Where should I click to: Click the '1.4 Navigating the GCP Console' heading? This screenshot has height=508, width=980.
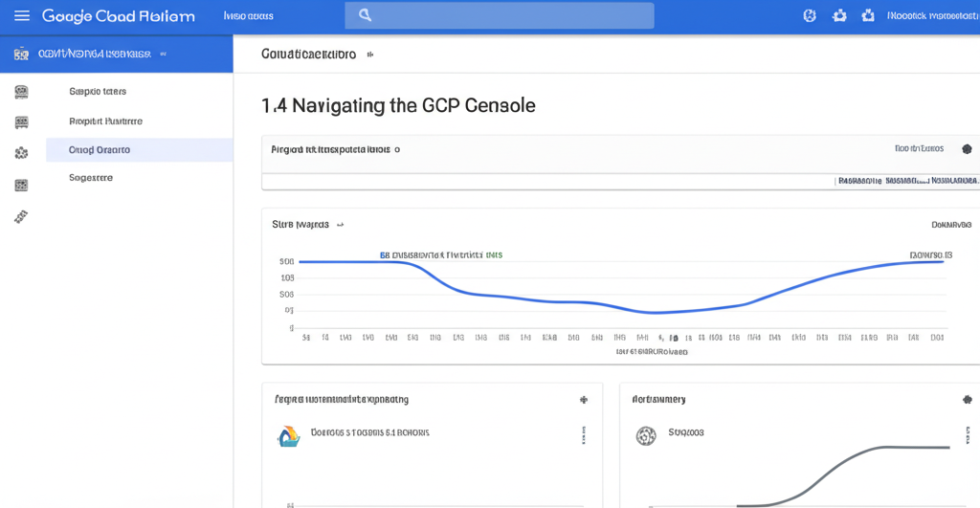(398, 105)
